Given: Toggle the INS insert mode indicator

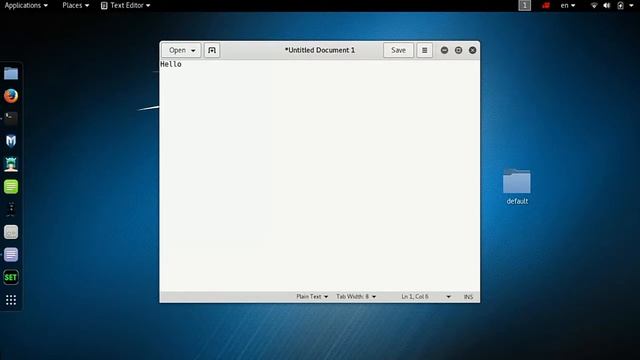Looking at the screenshot, I should pyautogui.click(x=468, y=297).
